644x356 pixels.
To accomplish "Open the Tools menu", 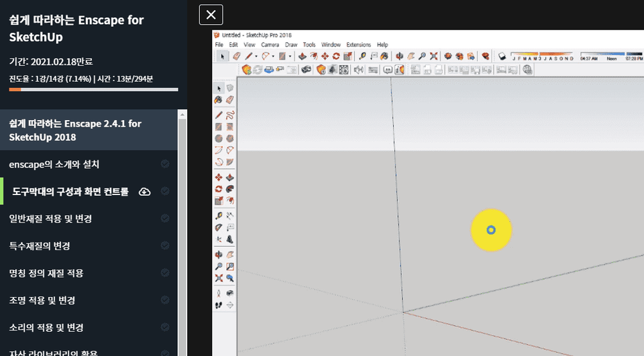I will (x=309, y=45).
